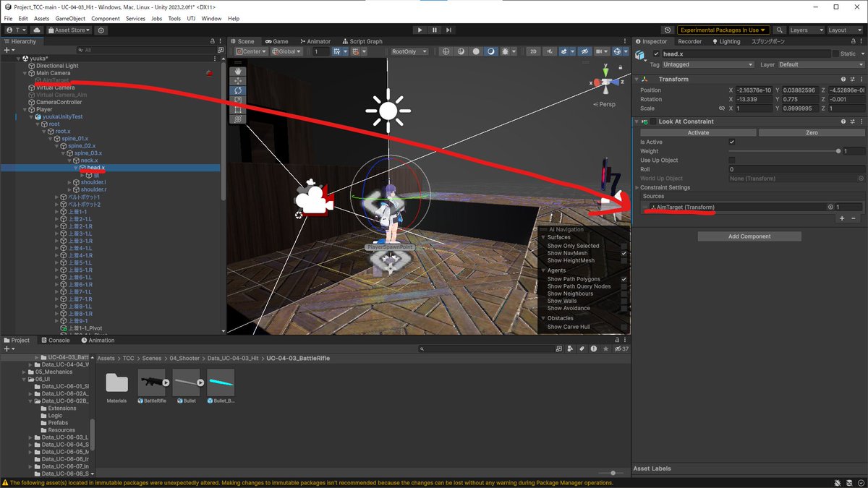Toggle Show Only Selected checkbox
The width and height of the screenshot is (868, 488).
click(624, 246)
